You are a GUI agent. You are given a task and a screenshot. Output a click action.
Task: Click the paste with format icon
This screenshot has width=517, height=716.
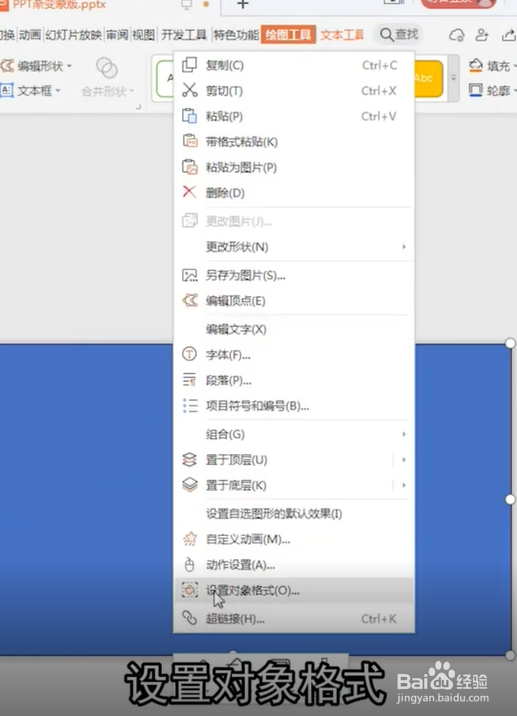coord(190,141)
